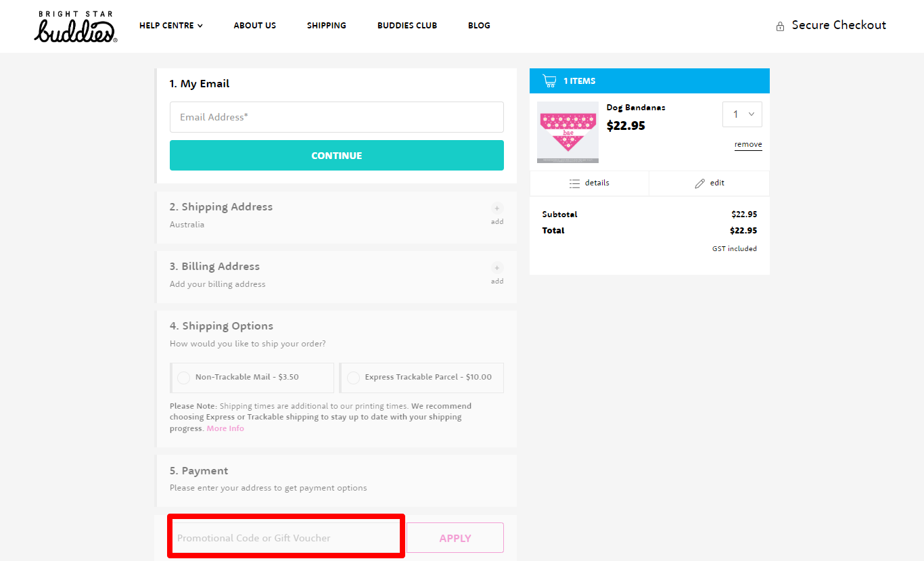Click the Promotional Code entry box
The height and width of the screenshot is (561, 924).
[x=285, y=537]
